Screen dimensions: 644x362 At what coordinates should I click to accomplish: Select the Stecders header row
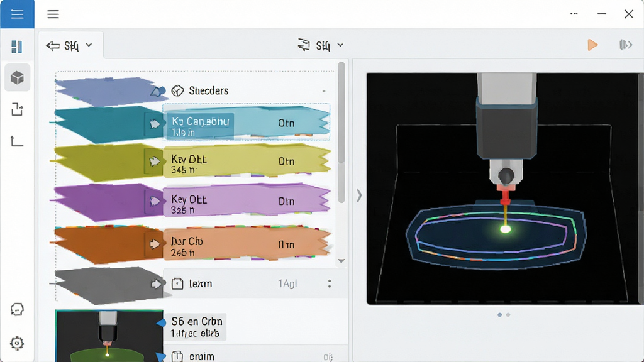tap(247, 90)
